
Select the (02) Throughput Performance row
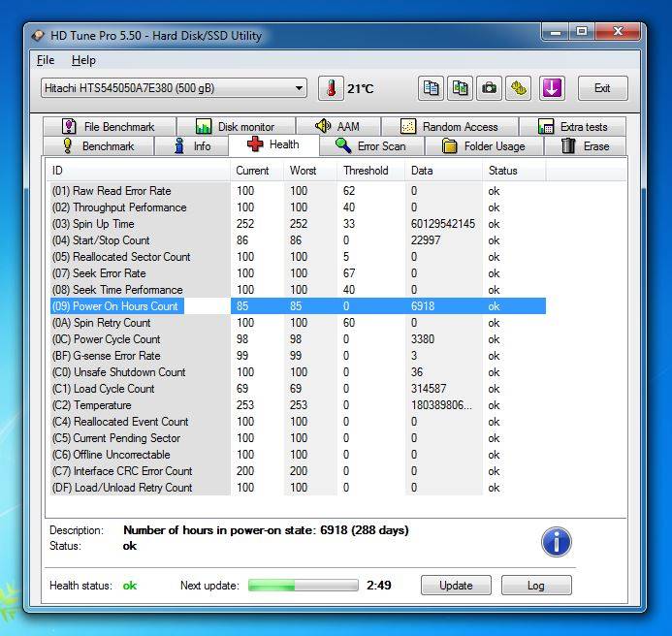click(x=298, y=207)
